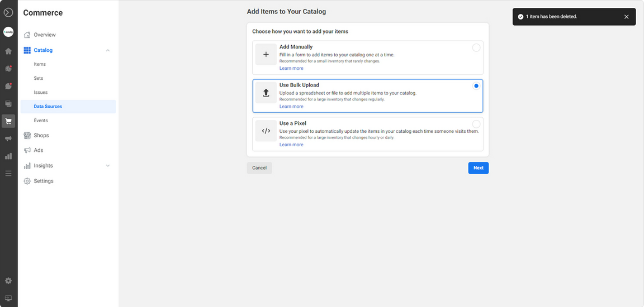This screenshot has width=644, height=307.
Task: Click 'Recommended for a small inventory that rarely changes' text
Action: tap(330, 61)
